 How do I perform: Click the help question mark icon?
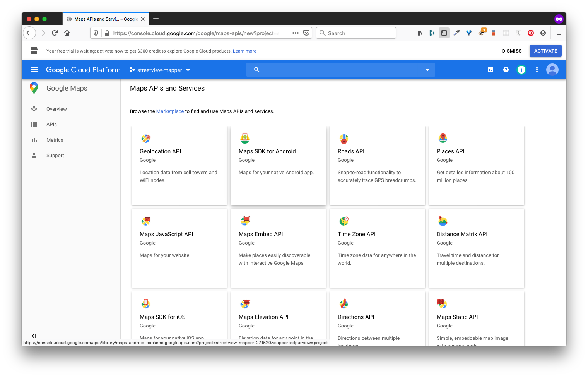[506, 70]
